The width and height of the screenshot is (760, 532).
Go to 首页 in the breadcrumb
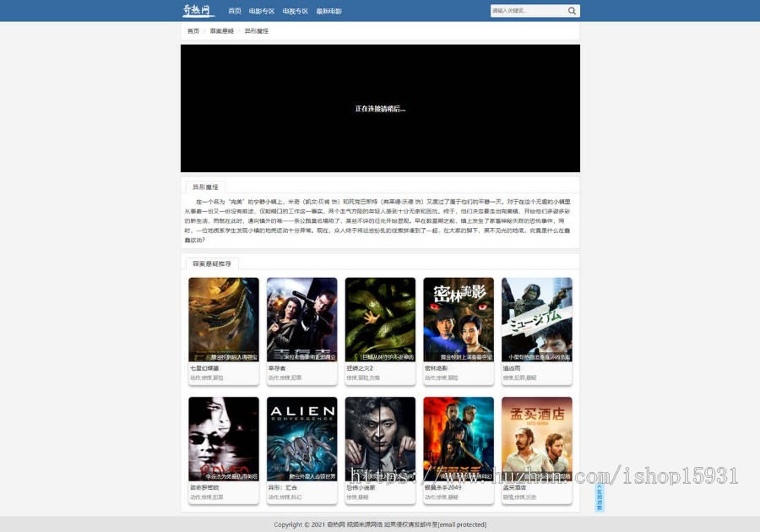[193, 31]
